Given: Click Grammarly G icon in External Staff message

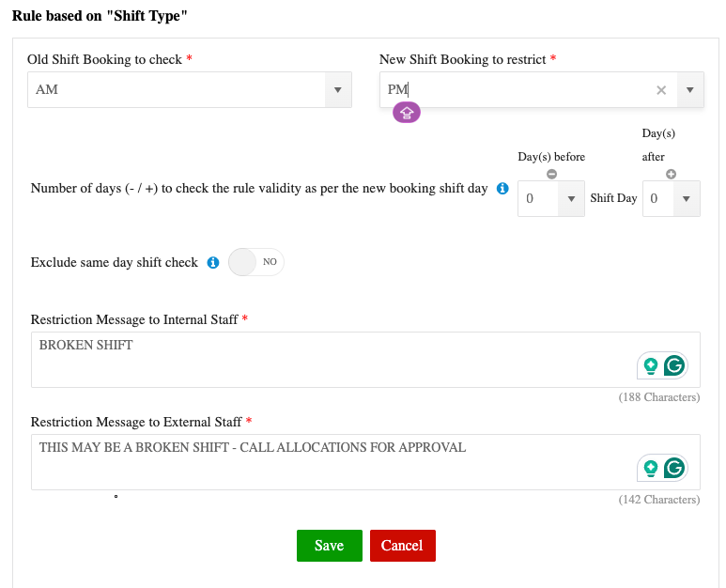Looking at the screenshot, I should click(x=674, y=468).
